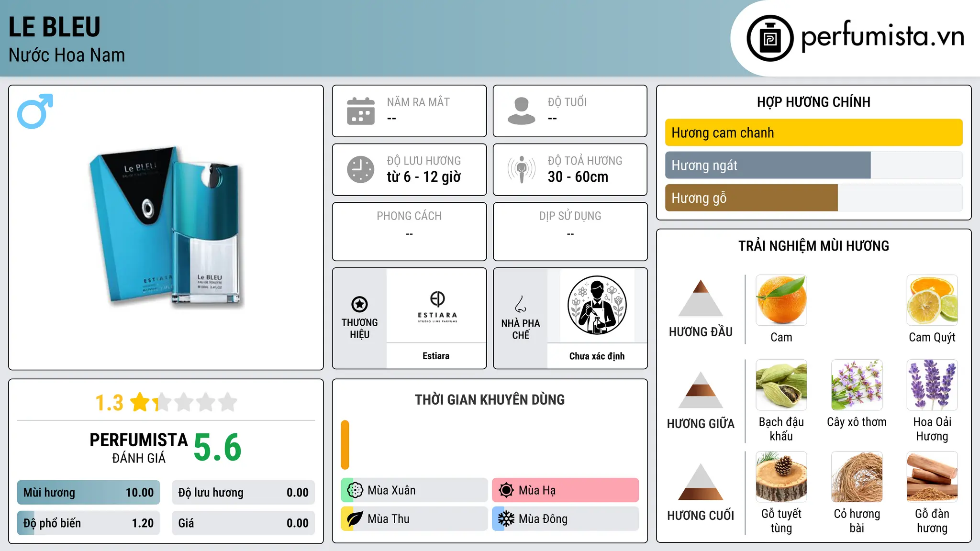Click the sun icon for Mùa Hạ

(x=506, y=490)
